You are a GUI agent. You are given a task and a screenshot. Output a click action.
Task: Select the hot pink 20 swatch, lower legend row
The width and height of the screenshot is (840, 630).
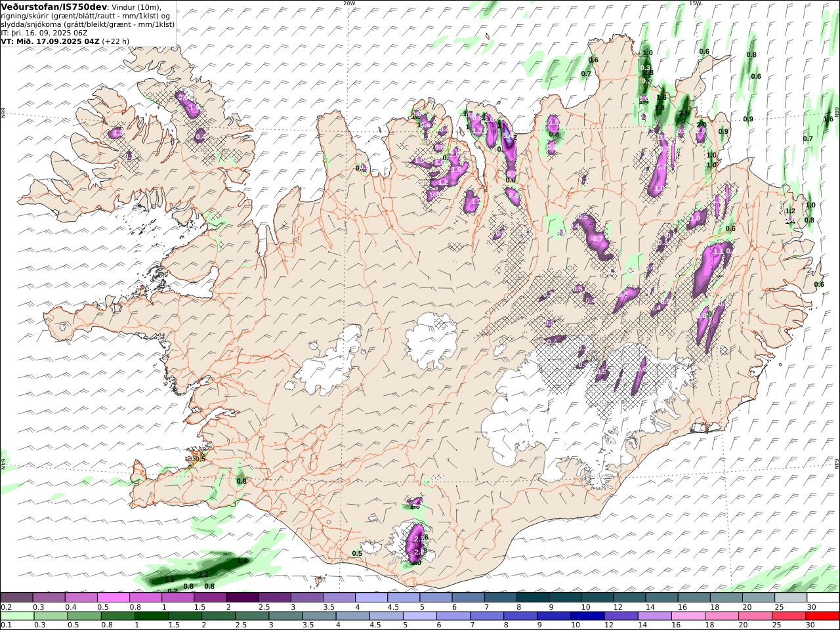tap(755, 616)
